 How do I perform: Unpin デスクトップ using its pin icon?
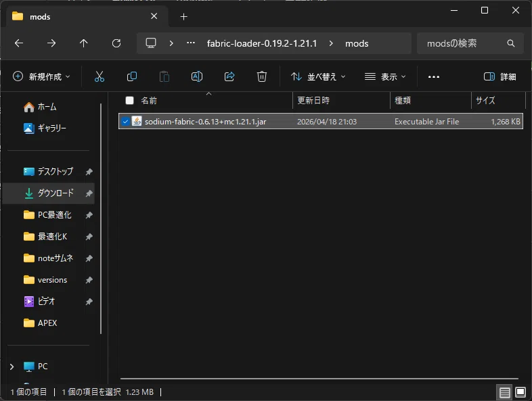pos(89,172)
